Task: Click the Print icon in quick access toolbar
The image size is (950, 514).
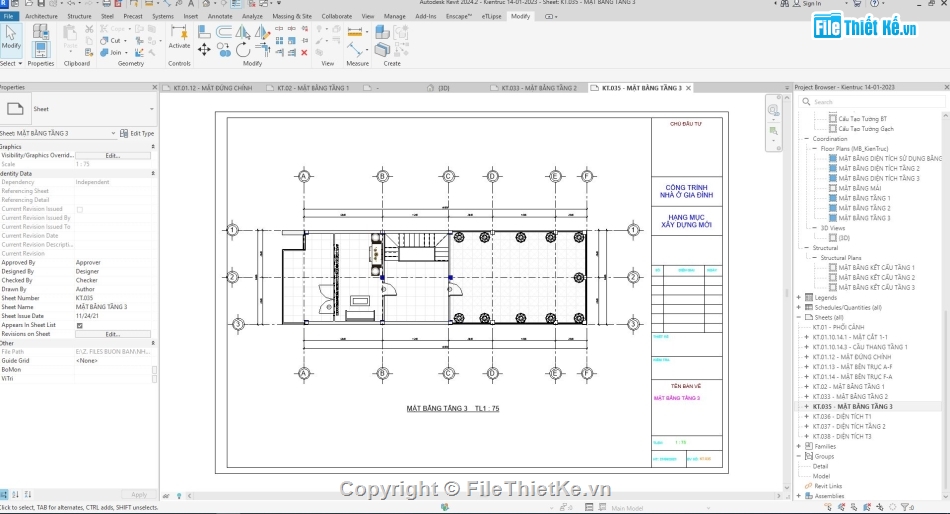Action: click(107, 4)
